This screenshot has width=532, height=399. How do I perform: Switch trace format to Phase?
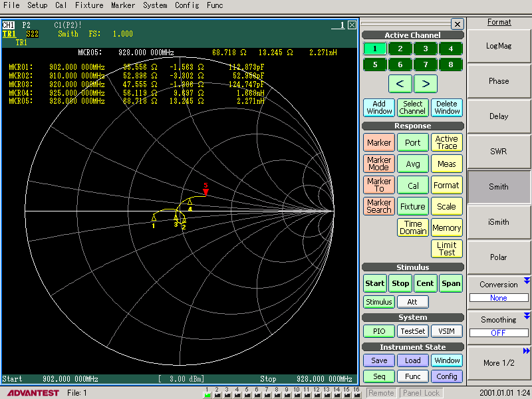tap(499, 80)
